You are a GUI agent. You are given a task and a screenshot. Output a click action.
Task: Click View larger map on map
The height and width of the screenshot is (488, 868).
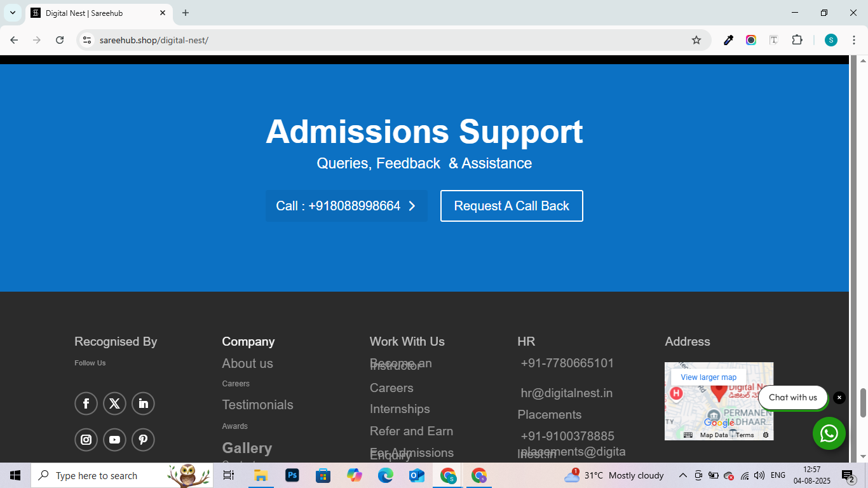coord(709,377)
